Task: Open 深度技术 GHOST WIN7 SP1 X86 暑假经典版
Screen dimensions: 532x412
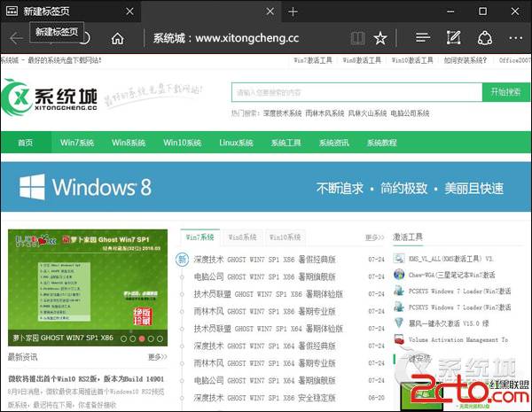Action: [264, 260]
